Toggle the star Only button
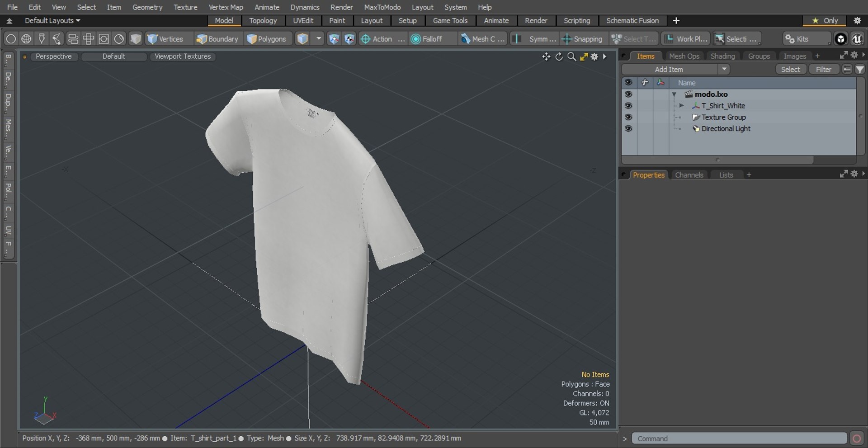Viewport: 868px width, 448px height. (x=825, y=20)
